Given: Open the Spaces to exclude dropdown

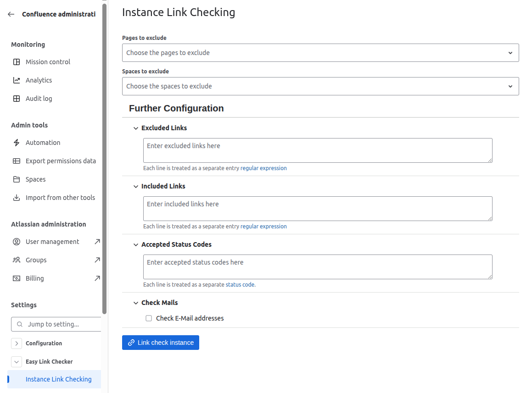Looking at the screenshot, I should 320,86.
